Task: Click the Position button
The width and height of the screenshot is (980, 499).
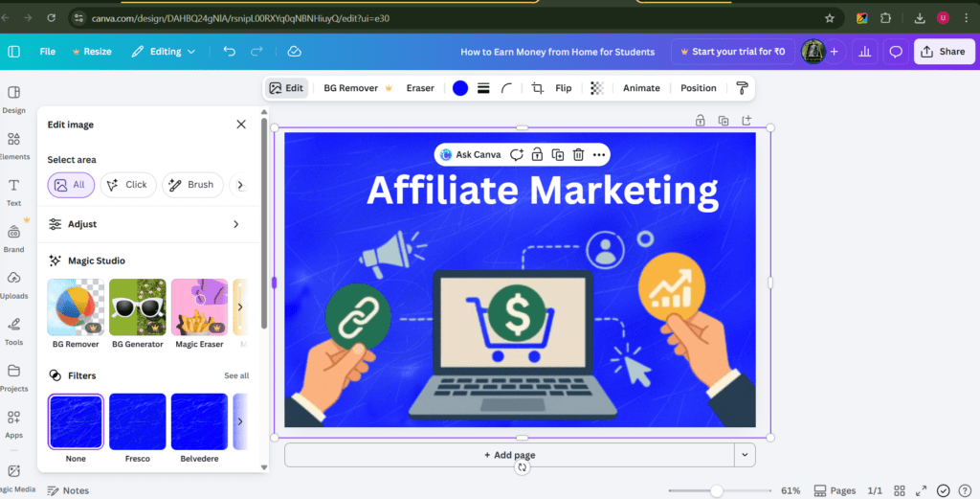Action: pyautogui.click(x=698, y=88)
